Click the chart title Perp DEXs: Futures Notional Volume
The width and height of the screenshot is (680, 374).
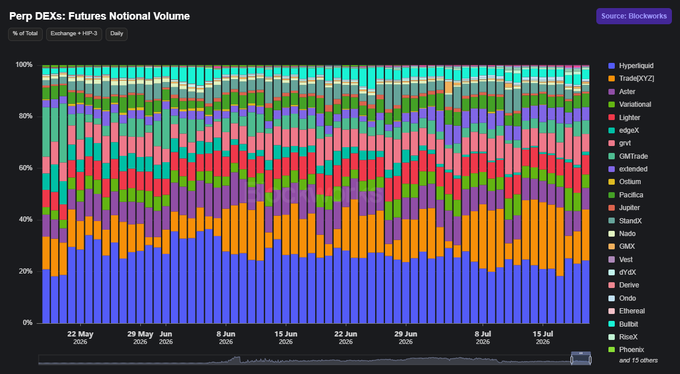[99, 16]
